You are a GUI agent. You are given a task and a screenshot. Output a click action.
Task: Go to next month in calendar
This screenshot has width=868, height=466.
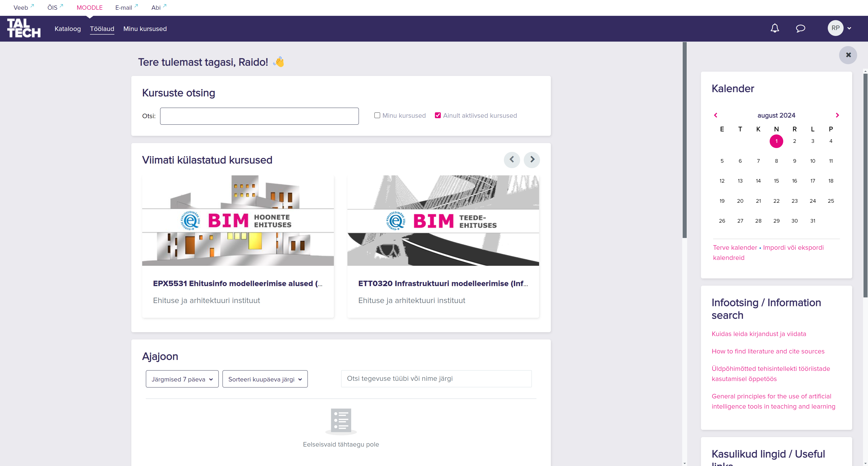tap(837, 115)
